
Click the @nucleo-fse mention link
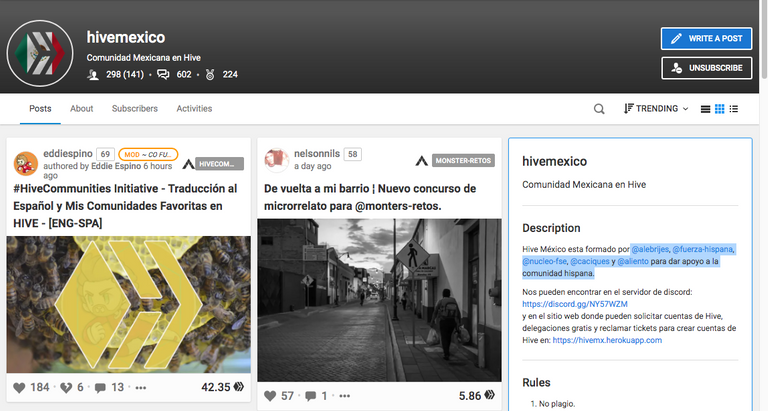coord(544,262)
